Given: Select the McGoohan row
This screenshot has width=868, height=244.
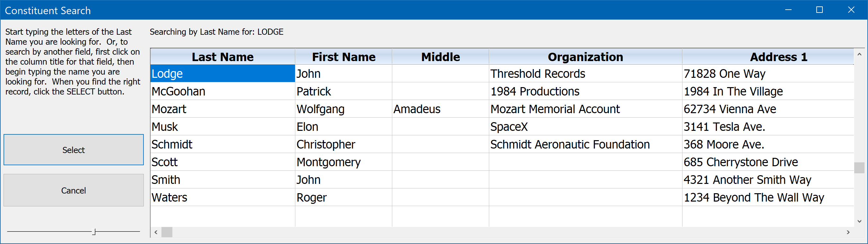Looking at the screenshot, I should click(x=502, y=91).
